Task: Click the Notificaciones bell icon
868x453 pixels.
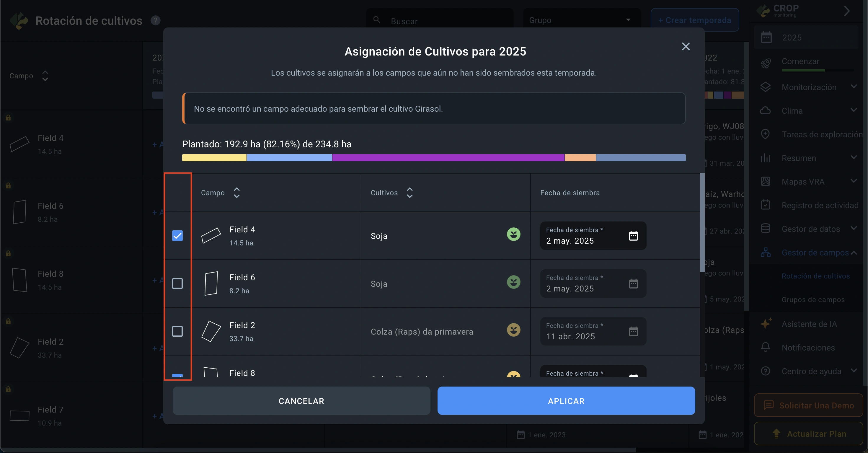Action: [x=765, y=347]
